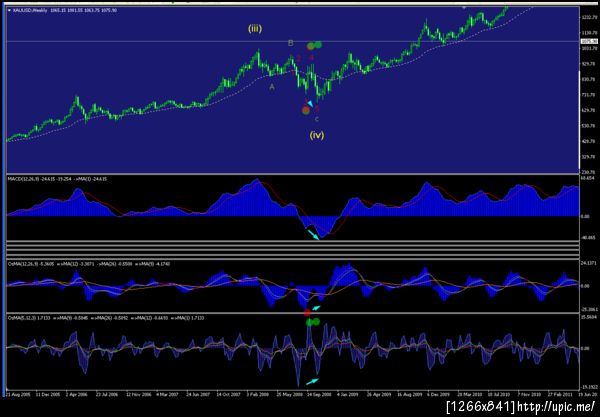
Task: Click the 2 Apr 2006 date label
Action: 78,394
